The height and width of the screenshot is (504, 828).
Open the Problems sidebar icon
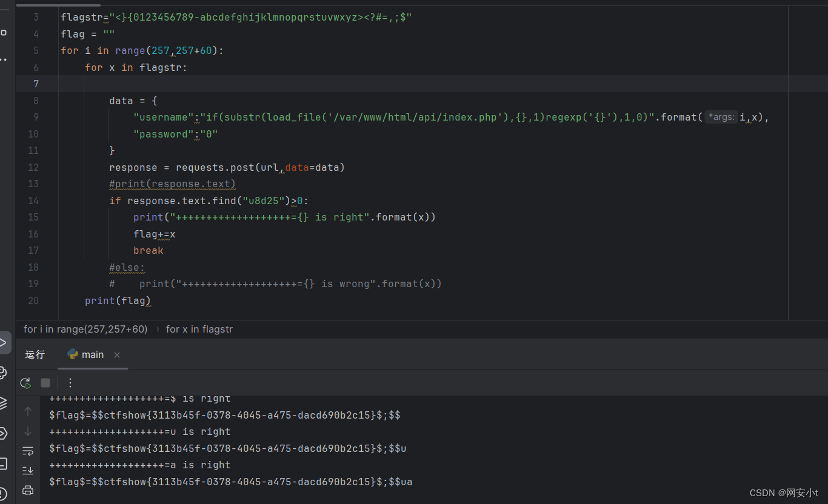click(x=3, y=493)
